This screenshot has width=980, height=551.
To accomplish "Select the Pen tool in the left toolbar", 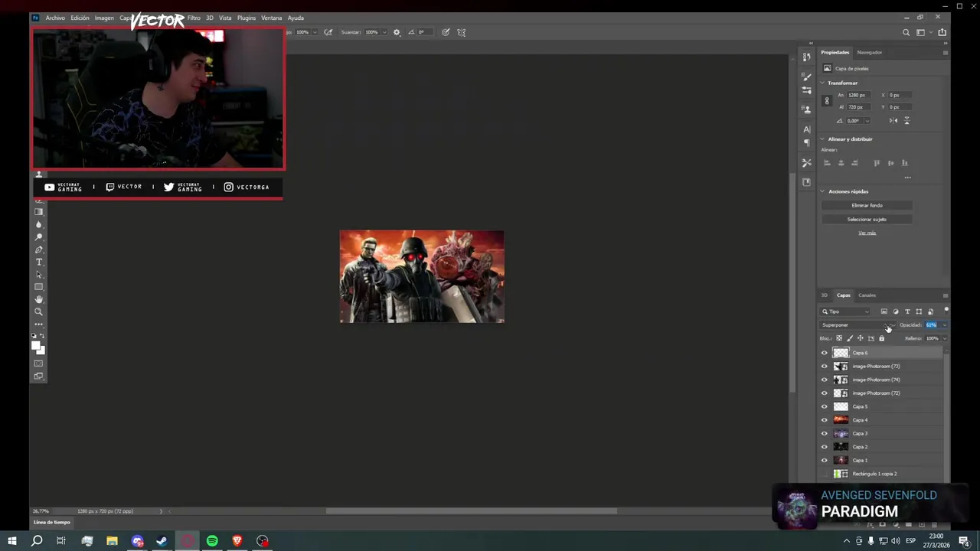I will (x=39, y=250).
